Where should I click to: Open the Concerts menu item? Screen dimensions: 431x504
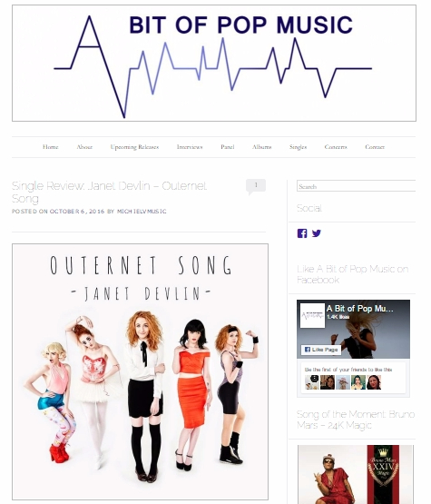336,147
